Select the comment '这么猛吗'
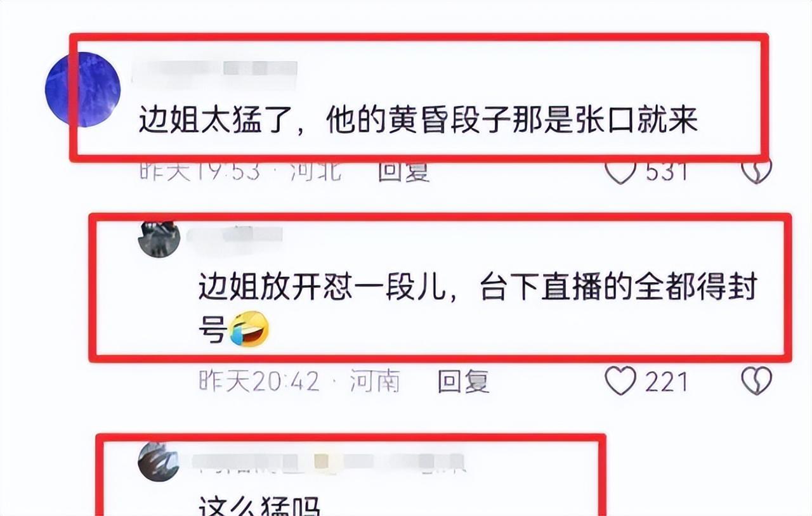The width and height of the screenshot is (812, 516). [x=260, y=507]
